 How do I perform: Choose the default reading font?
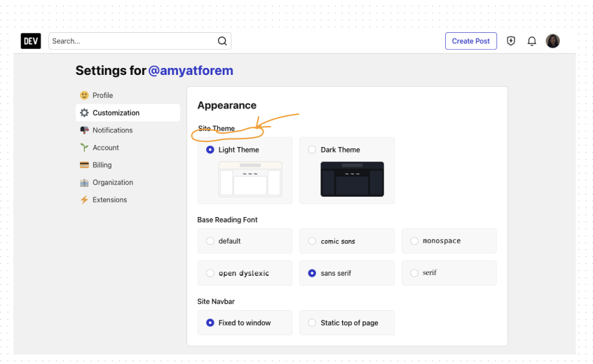coord(210,241)
